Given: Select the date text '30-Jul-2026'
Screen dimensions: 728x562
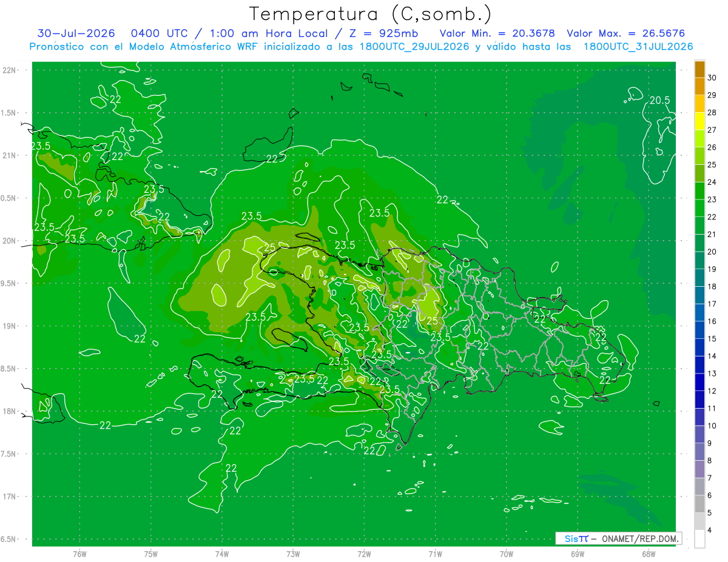Looking at the screenshot, I should click(76, 33).
